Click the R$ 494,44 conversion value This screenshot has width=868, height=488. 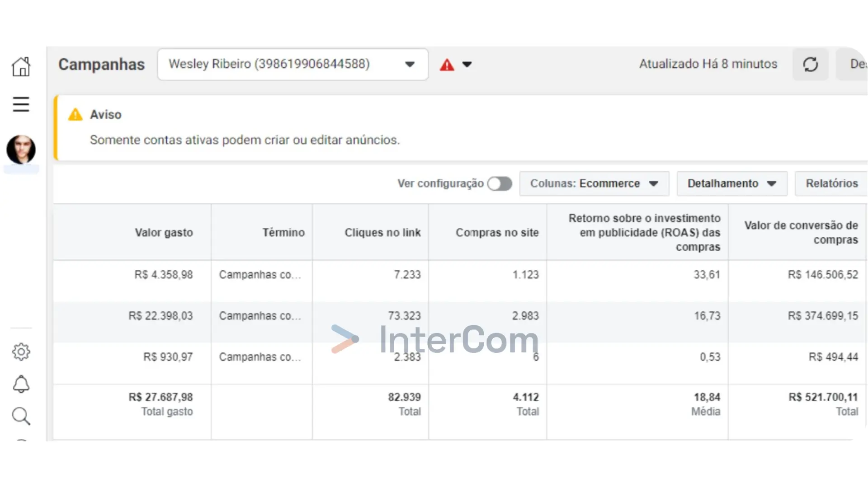(x=833, y=357)
